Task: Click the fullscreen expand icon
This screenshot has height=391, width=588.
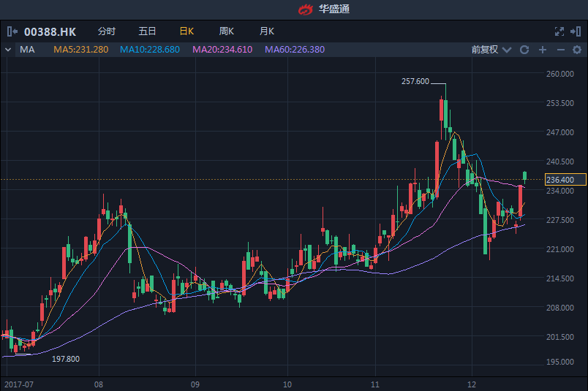Action: 559,31
